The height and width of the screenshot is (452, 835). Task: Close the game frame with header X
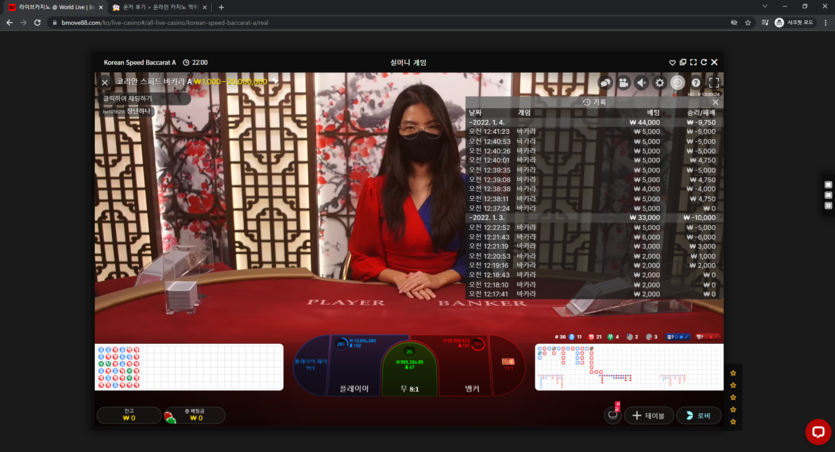(715, 62)
